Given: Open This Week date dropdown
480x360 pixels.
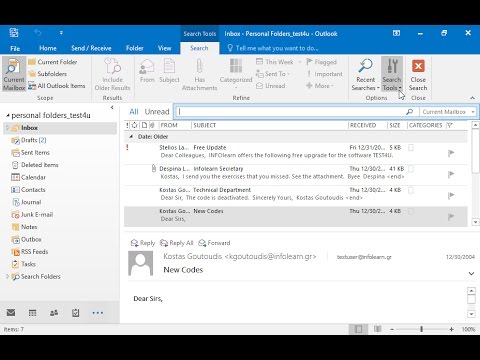Looking at the screenshot, I should [278, 62].
